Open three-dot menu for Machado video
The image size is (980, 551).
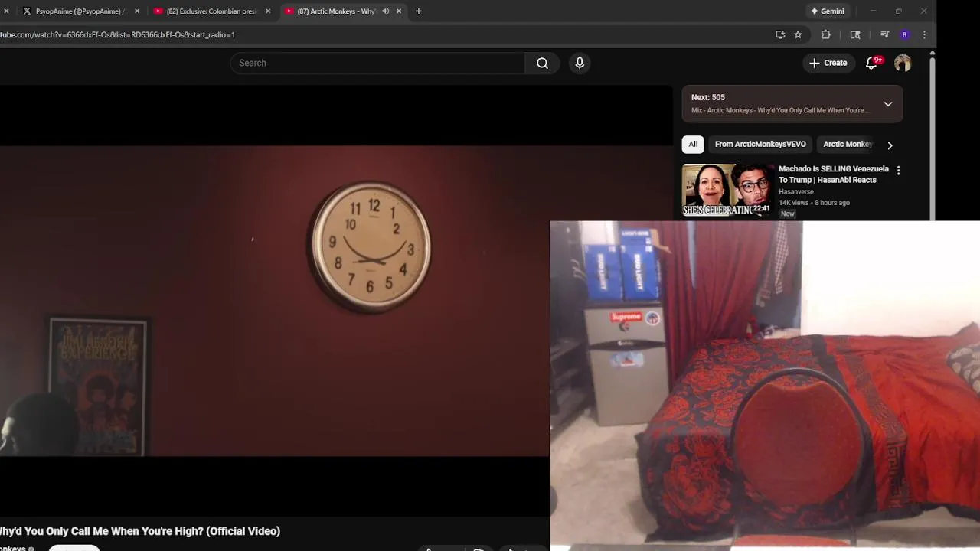point(898,171)
